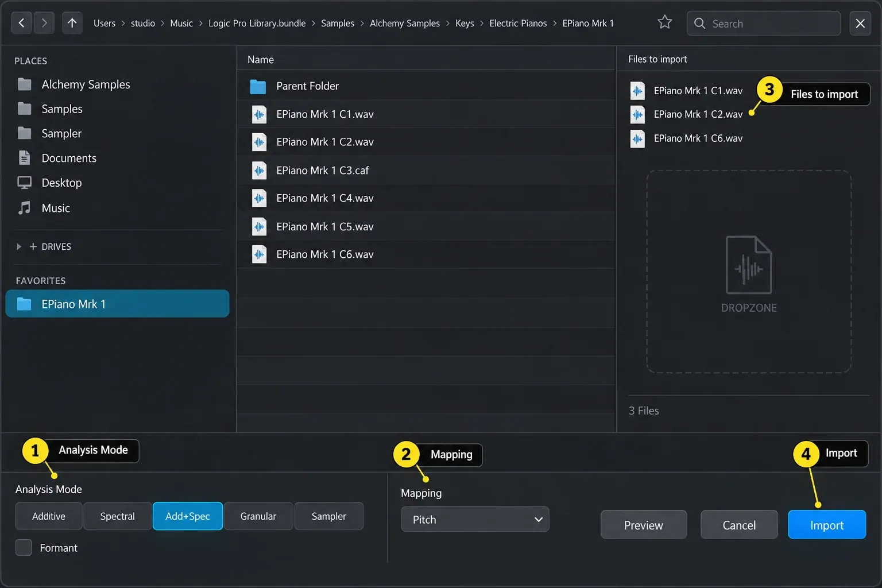882x588 pixels.
Task: Bookmark this folder with the star icon
Action: coord(664,22)
